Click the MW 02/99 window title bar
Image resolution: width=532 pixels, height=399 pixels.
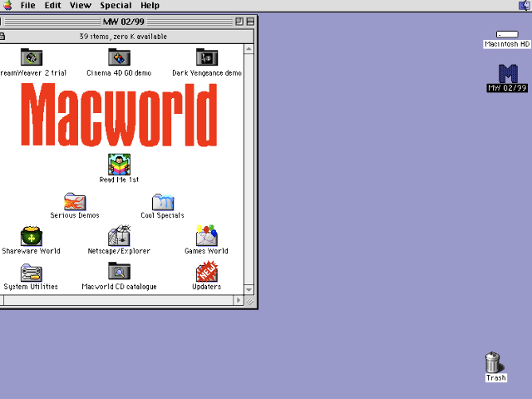[124, 22]
